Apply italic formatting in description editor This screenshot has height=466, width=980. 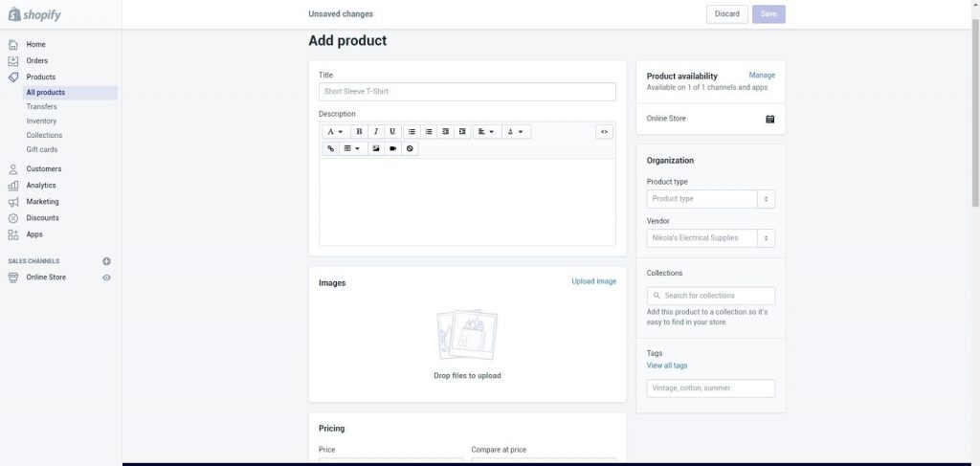pyautogui.click(x=376, y=132)
